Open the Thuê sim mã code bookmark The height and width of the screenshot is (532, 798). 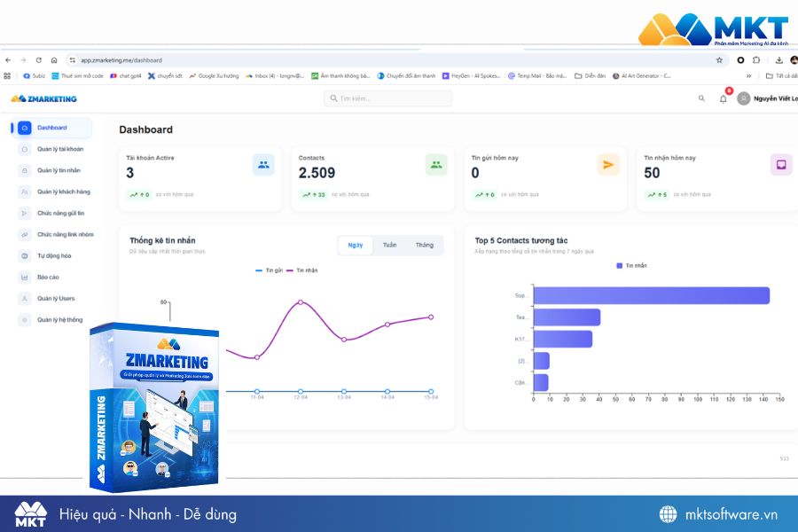pyautogui.click(x=77, y=76)
